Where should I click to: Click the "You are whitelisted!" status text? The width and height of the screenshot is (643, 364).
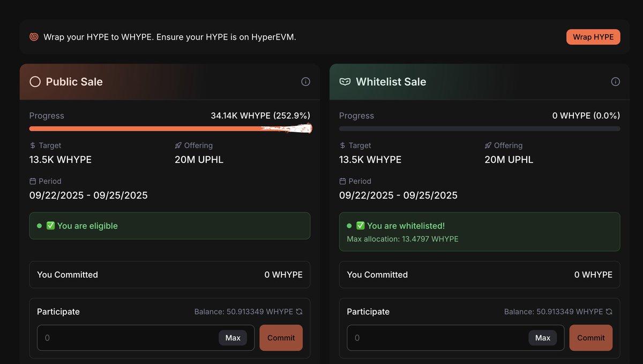pyautogui.click(x=406, y=226)
